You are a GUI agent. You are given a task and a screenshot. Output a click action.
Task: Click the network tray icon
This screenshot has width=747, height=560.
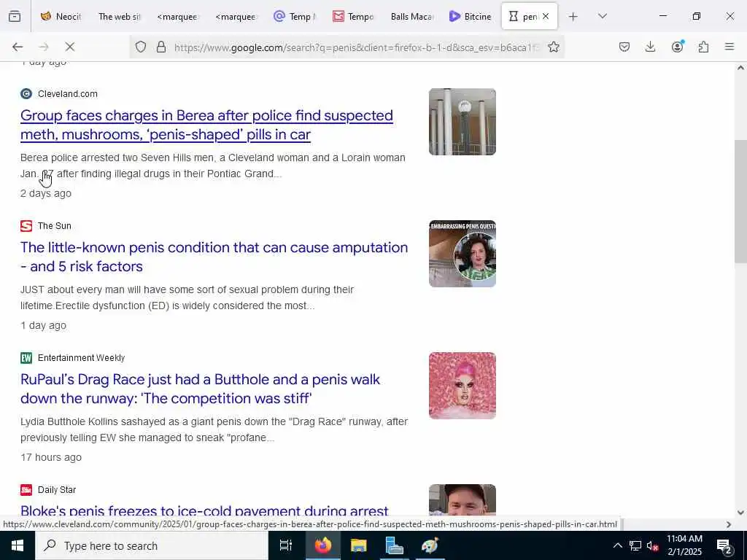pos(635,545)
